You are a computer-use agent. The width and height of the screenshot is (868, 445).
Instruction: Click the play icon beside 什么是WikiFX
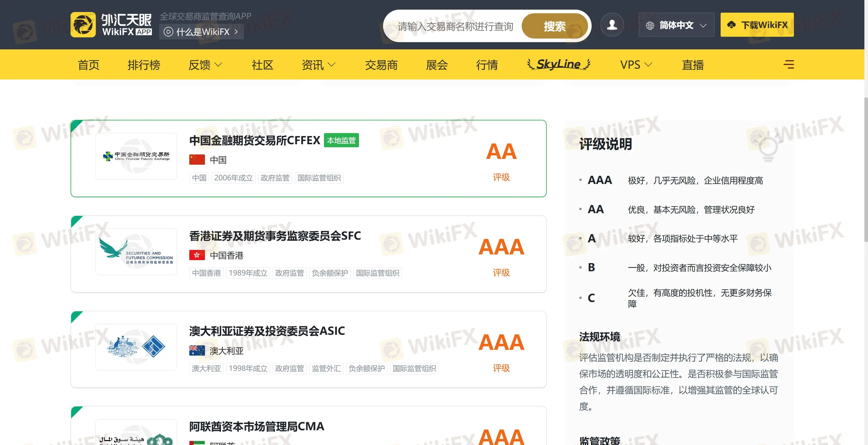[x=168, y=32]
